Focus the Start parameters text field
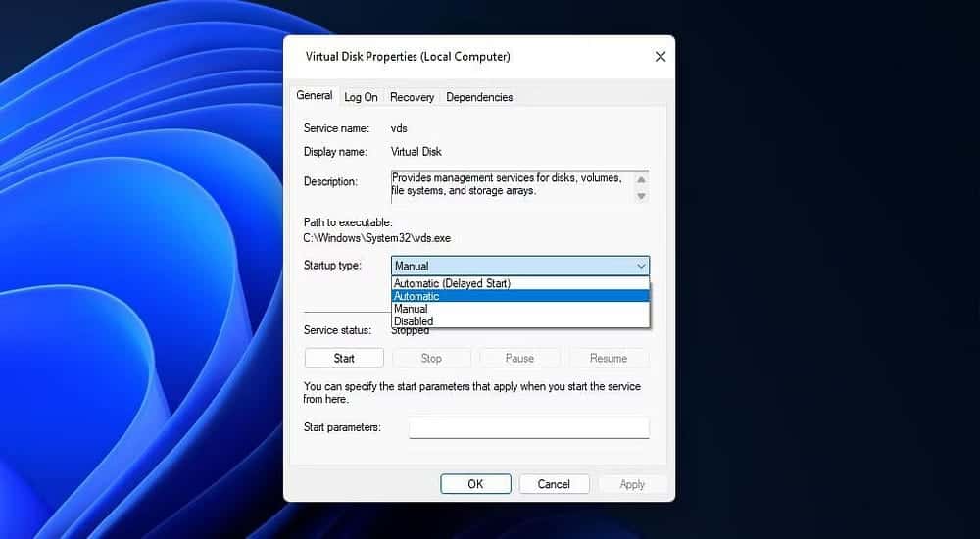 click(x=528, y=428)
